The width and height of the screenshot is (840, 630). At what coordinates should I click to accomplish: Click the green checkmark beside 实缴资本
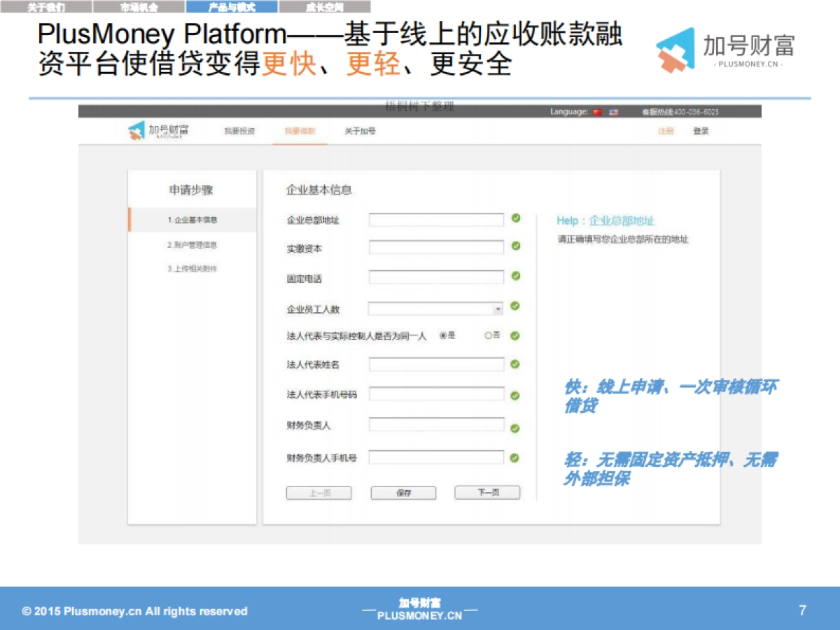pos(516,246)
